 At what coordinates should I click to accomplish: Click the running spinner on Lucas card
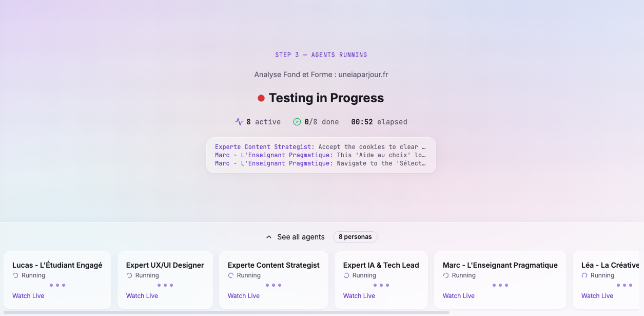[x=15, y=275]
